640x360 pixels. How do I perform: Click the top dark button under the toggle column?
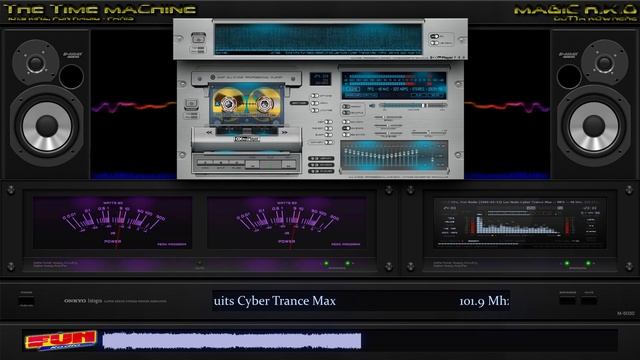(x=321, y=158)
